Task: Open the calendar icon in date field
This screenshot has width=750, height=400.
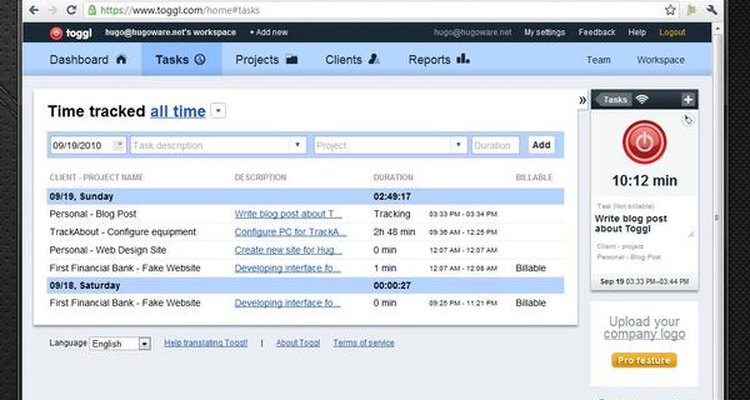Action: tap(118, 145)
